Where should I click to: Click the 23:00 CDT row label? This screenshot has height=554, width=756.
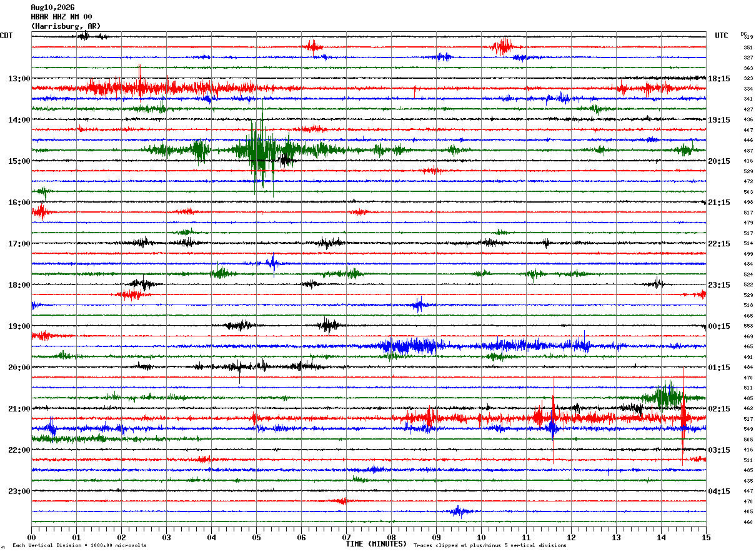pyautogui.click(x=19, y=491)
